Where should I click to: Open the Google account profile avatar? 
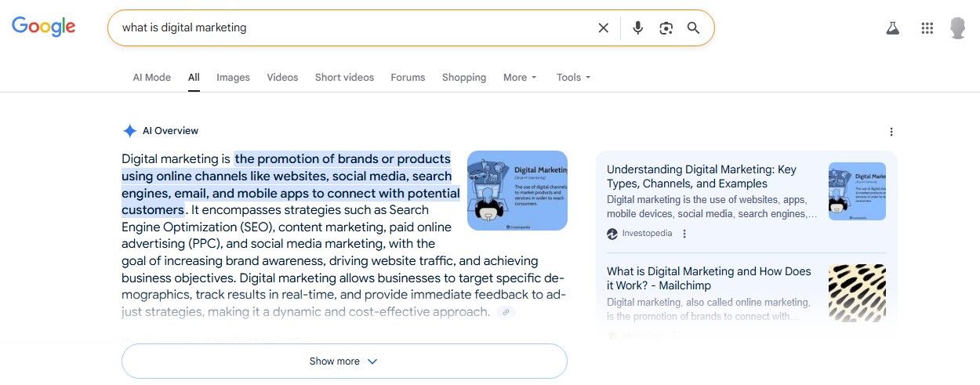[957, 28]
